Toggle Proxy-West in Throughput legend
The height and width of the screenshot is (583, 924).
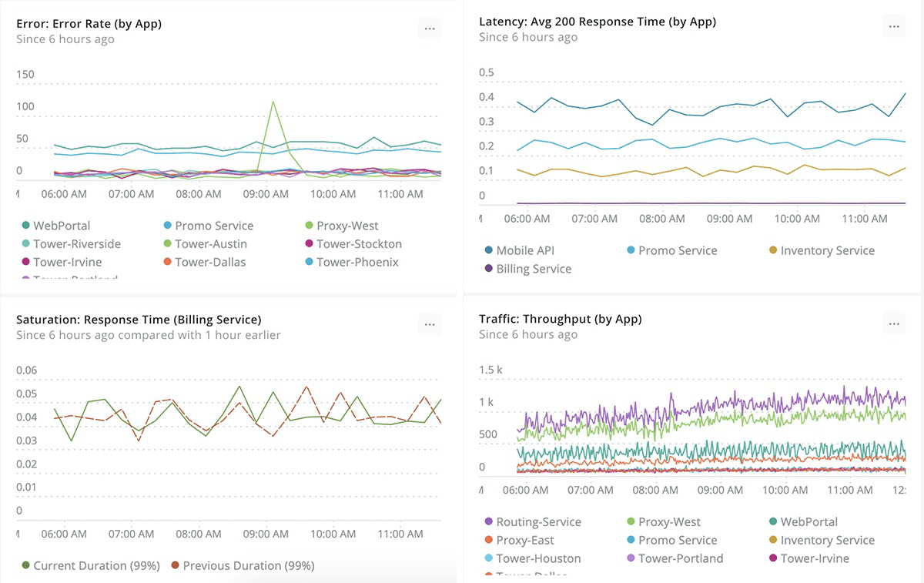click(x=664, y=521)
